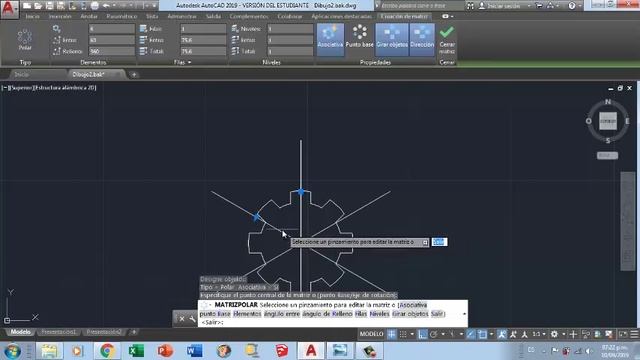Screen dimensions: 640x360
Task: Switch to the Presentación2 layout tab
Action: (x=104, y=332)
